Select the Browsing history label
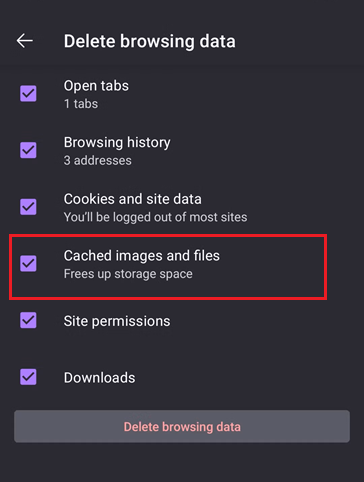Viewport: 364px width, 482px height. 117,143
